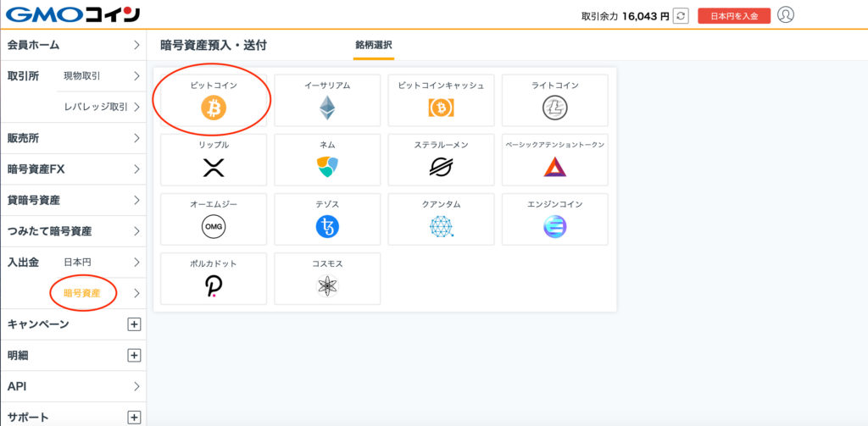Click the Basic Attention Token triangle icon

click(554, 167)
